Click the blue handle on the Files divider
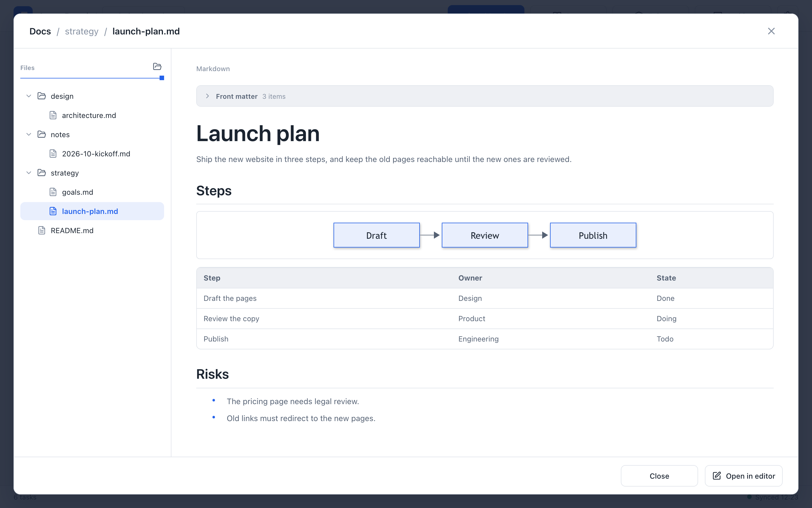This screenshot has width=812, height=508. (162, 78)
